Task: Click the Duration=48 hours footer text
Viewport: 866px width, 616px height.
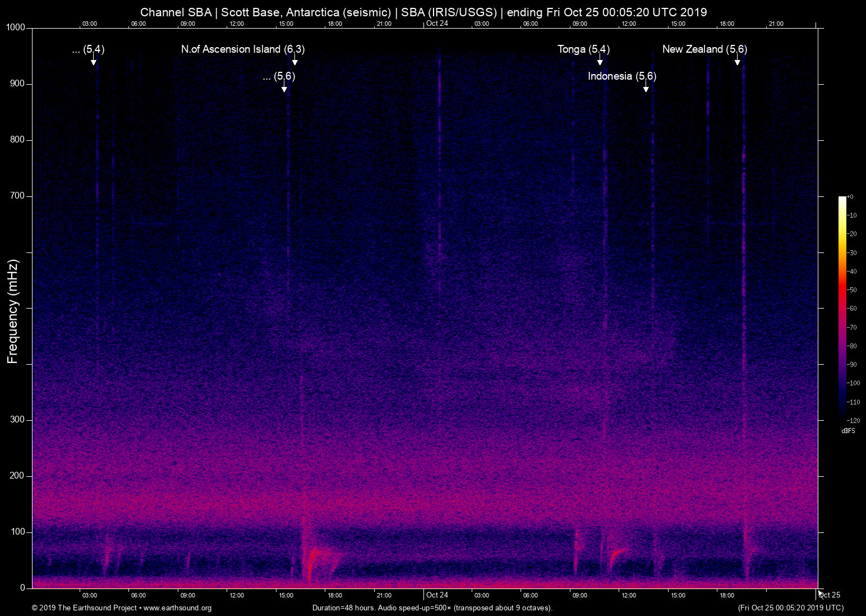Action: [x=432, y=608]
